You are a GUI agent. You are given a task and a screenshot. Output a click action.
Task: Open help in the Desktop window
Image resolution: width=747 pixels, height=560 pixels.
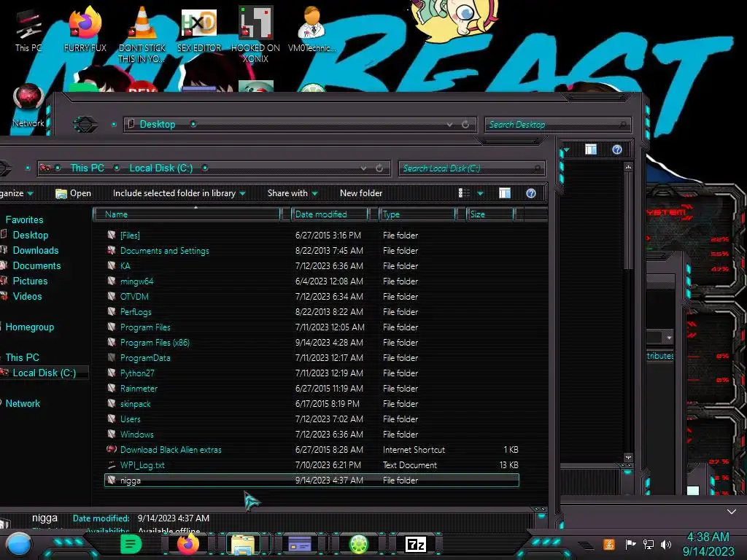[617, 149]
